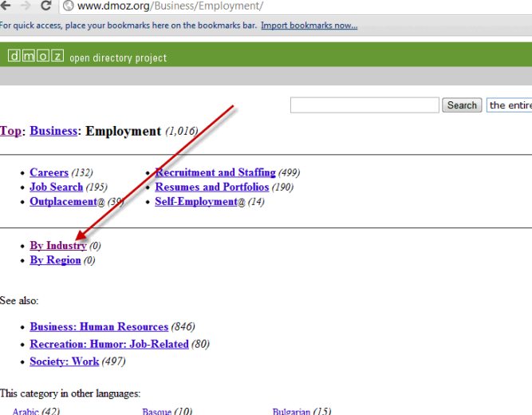This screenshot has width=532, height=415.
Task: Browse employment By Region
Action: [x=55, y=260]
